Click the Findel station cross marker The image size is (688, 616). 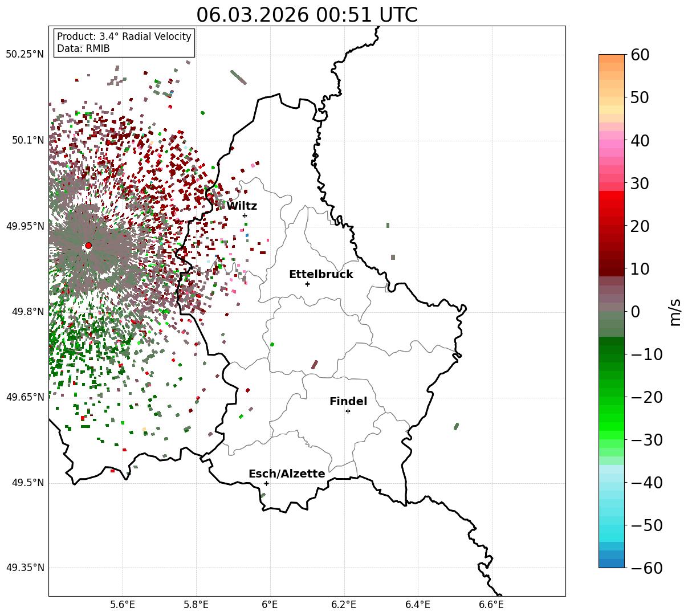(348, 411)
